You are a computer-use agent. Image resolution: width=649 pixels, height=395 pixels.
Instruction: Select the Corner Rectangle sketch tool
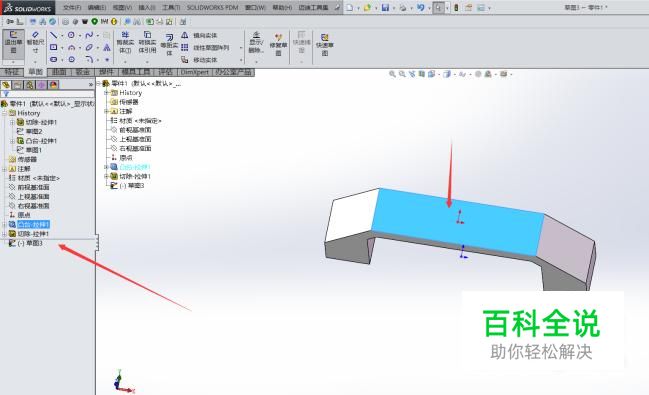(x=53, y=48)
